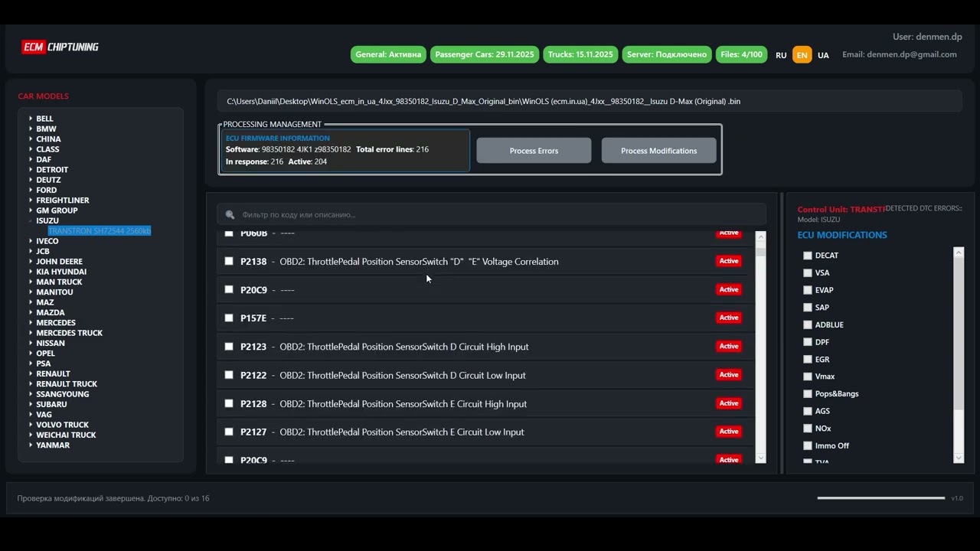Expand the MERCEDES TRUCK node
Viewport: 980px width, 551px height.
pyautogui.click(x=31, y=333)
